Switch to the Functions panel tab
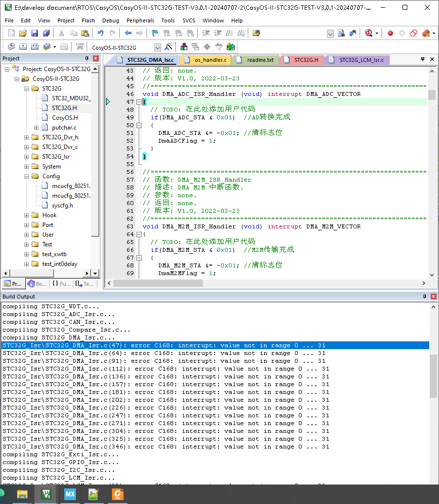This screenshot has width=439, height=504. tap(61, 283)
